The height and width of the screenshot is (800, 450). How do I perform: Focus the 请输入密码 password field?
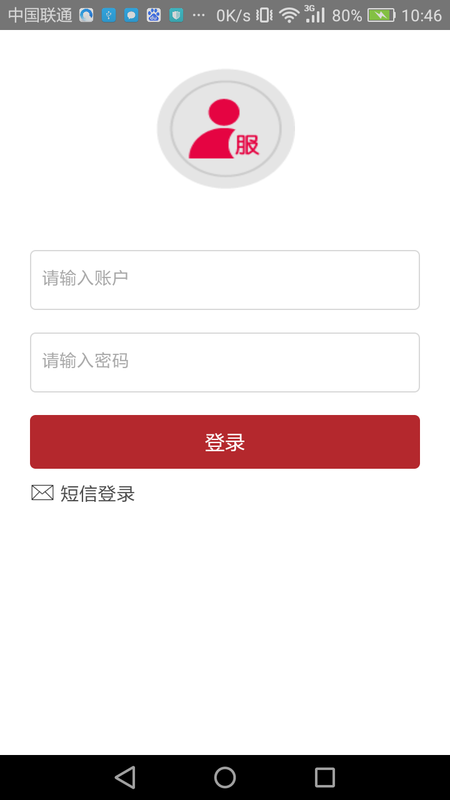tap(225, 362)
